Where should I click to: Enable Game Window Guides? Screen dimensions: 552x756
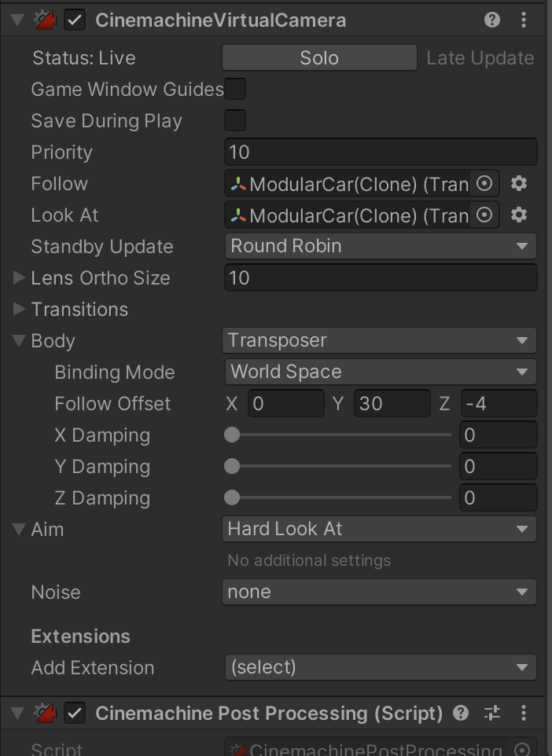(x=234, y=89)
